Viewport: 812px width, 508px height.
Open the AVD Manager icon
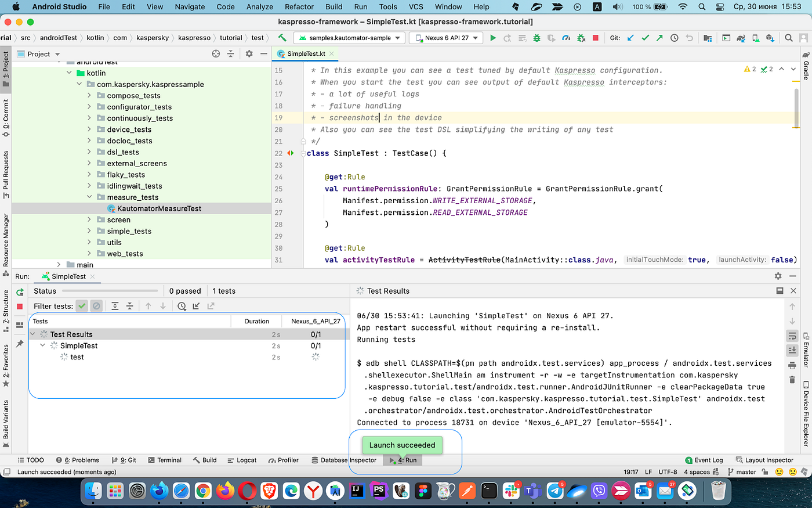click(755, 38)
